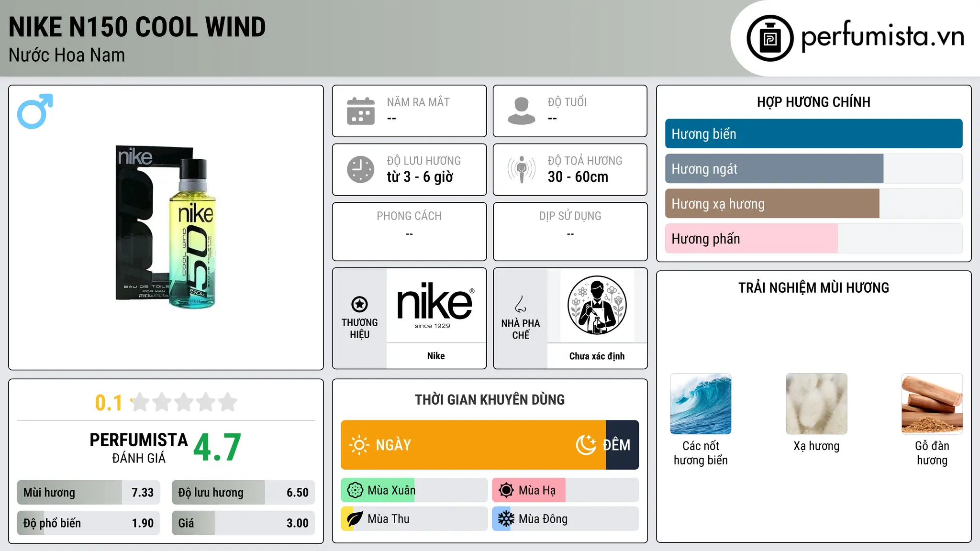
Task: Click the Mùi hương 7.33 rating bar
Action: (x=89, y=493)
